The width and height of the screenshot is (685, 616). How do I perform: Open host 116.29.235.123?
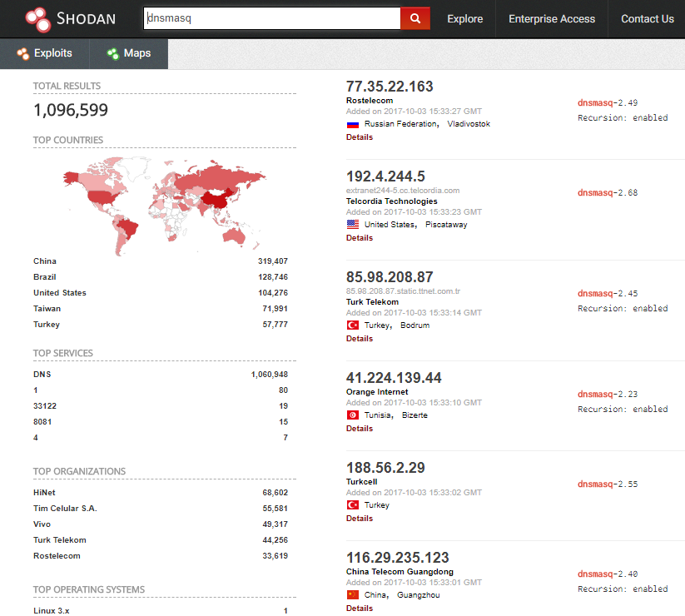pyautogui.click(x=398, y=558)
